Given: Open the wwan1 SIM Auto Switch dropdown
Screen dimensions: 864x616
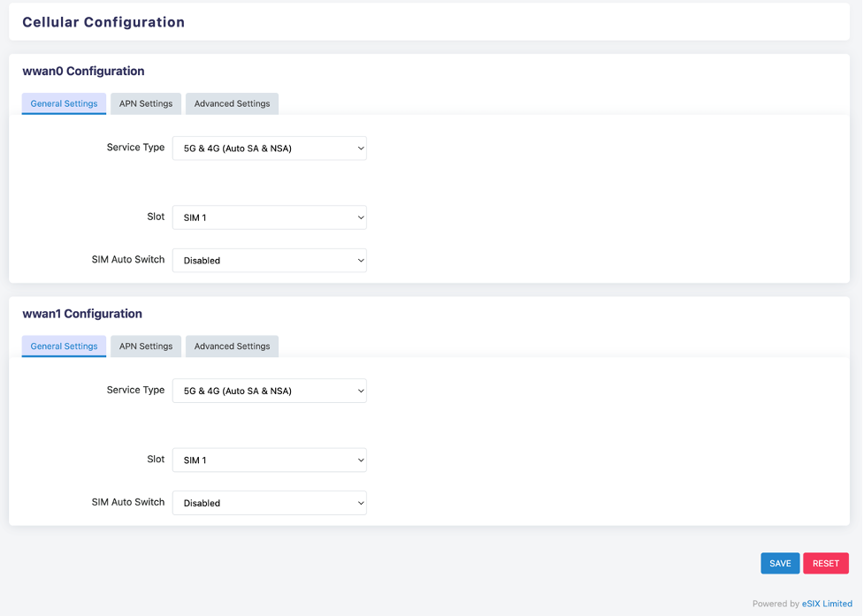Looking at the screenshot, I should (270, 502).
